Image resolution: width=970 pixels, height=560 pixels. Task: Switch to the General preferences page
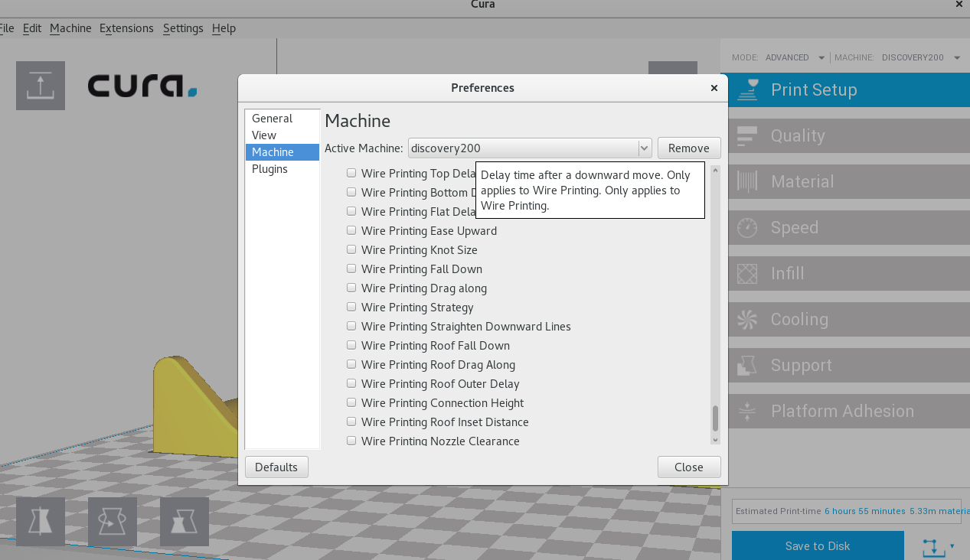(x=282, y=119)
